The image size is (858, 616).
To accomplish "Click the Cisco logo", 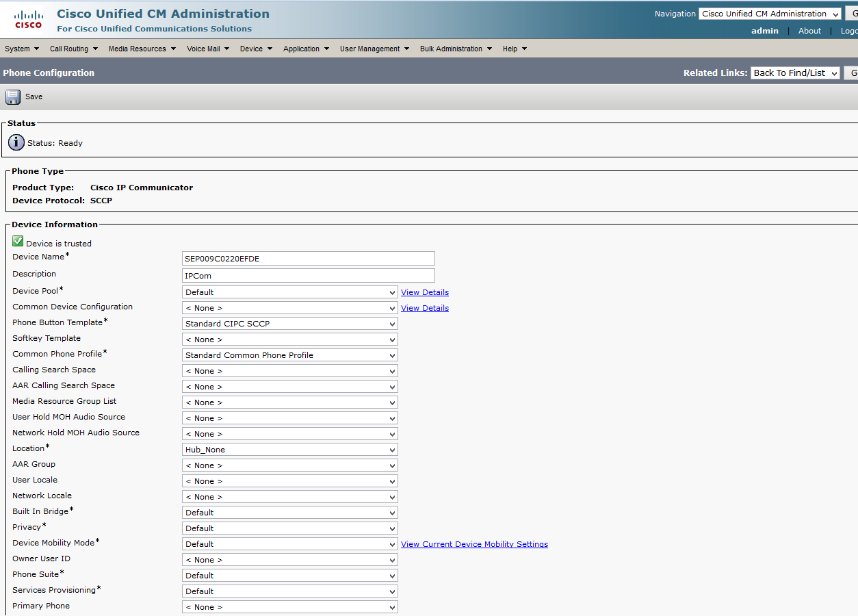I will (28, 19).
